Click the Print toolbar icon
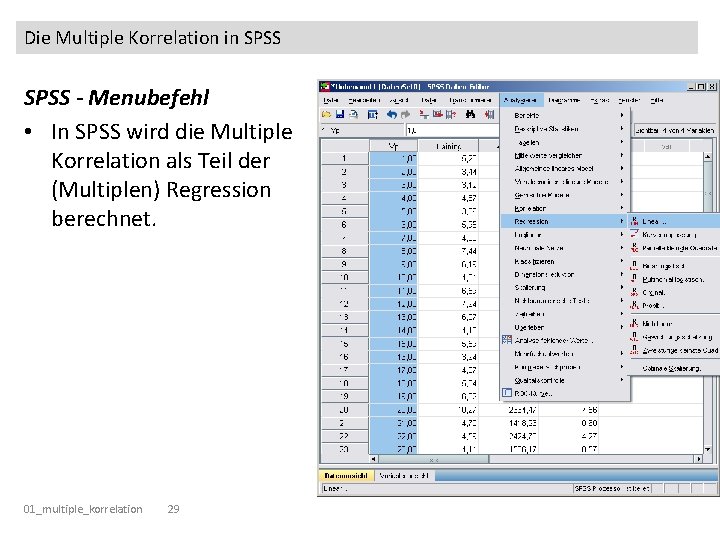 coord(354,114)
